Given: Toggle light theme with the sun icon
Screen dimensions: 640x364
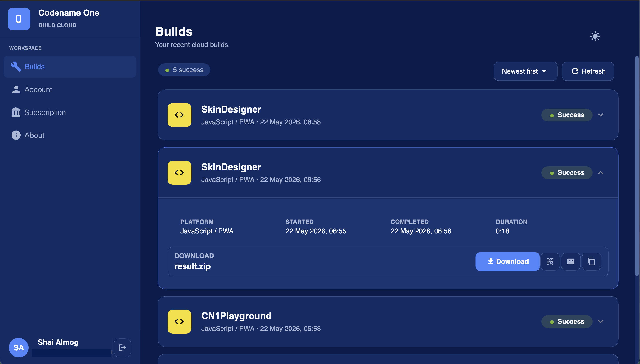Looking at the screenshot, I should (x=595, y=37).
